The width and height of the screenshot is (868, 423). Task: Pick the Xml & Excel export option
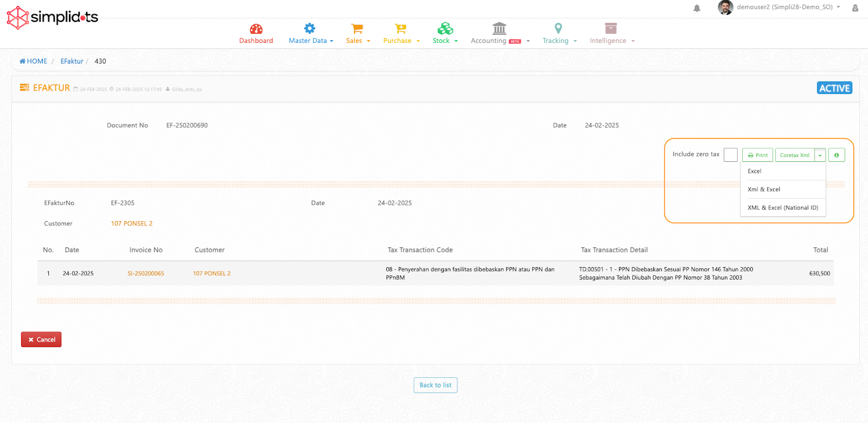pyautogui.click(x=764, y=190)
